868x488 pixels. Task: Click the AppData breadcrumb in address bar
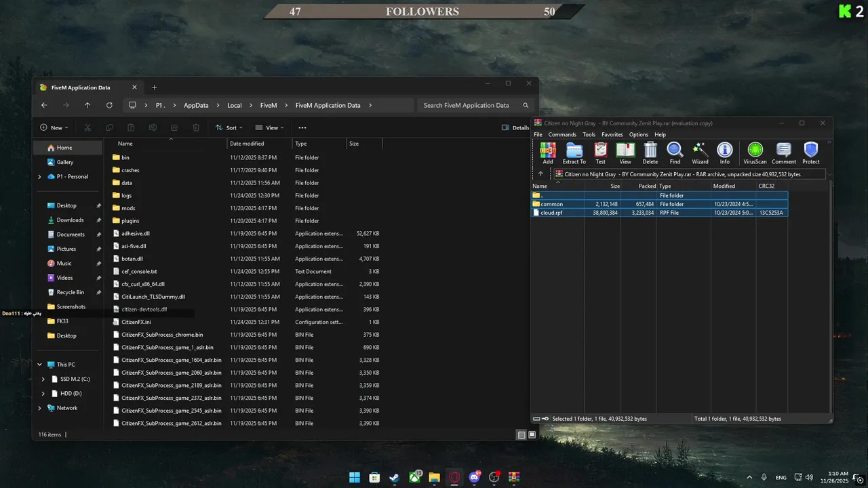pyautogui.click(x=196, y=105)
